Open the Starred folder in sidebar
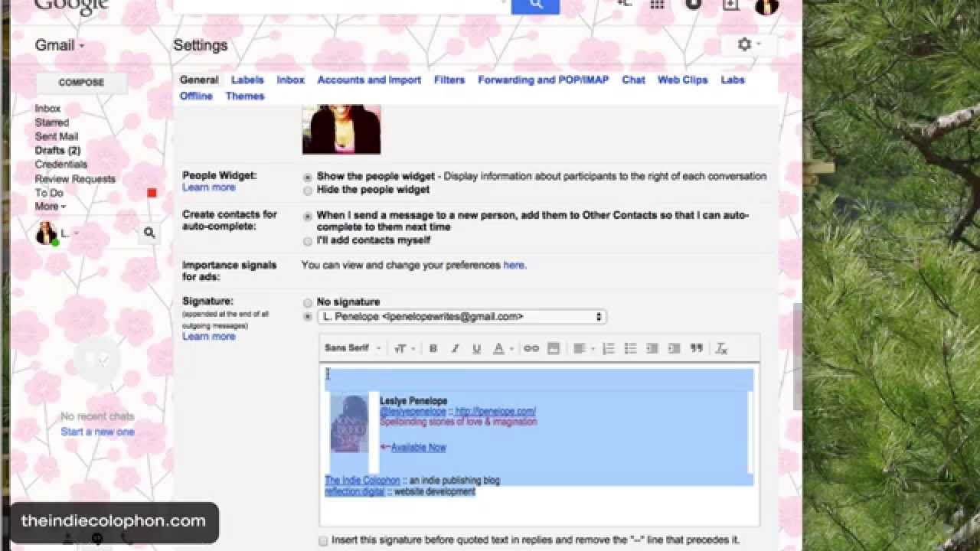This screenshot has height=551, width=980. 51,122
